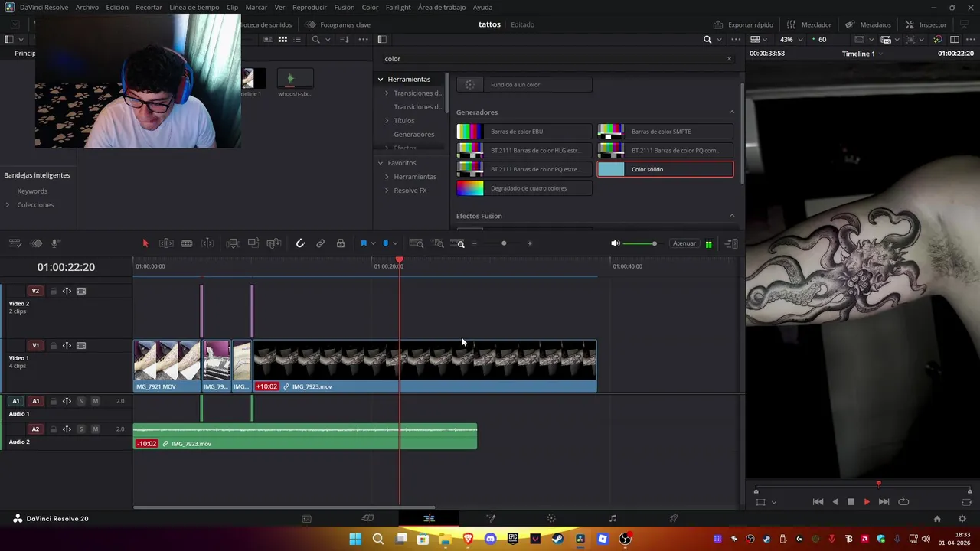Expand the Títulos tree item

(387, 121)
